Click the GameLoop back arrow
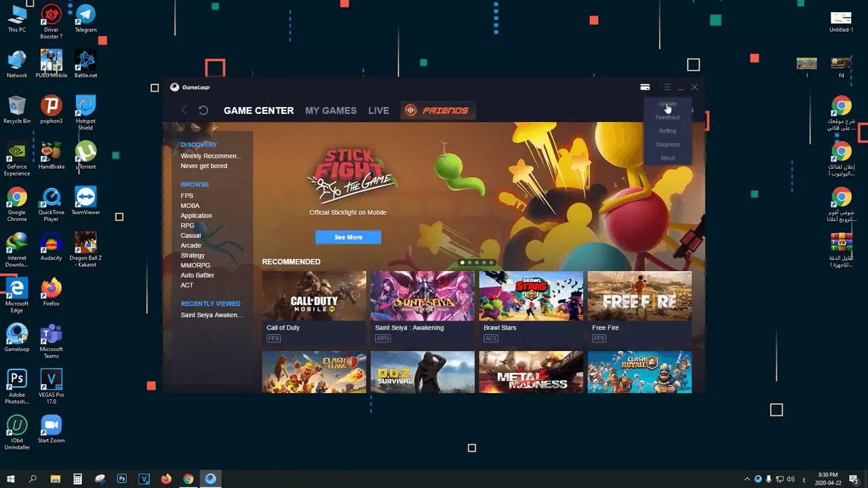 pyautogui.click(x=184, y=110)
